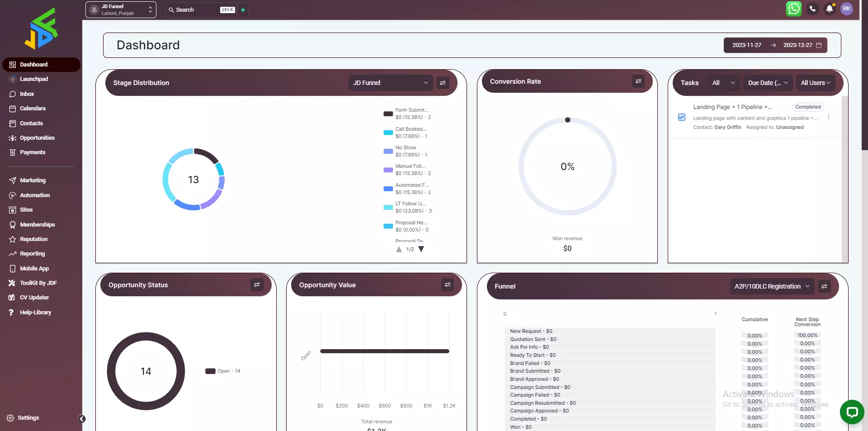Open Conversion Rate filter settings icon
868x431 pixels.
[638, 81]
